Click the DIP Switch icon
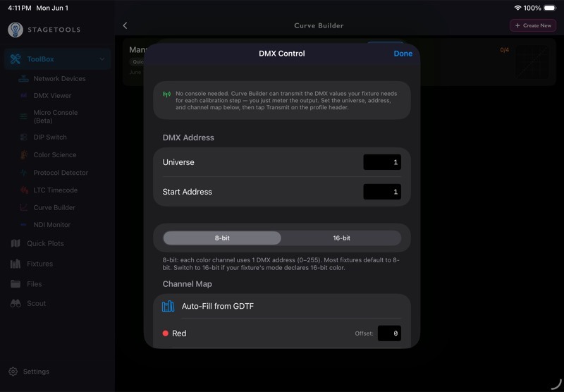Screen dimensions: 564x392 coord(24,137)
